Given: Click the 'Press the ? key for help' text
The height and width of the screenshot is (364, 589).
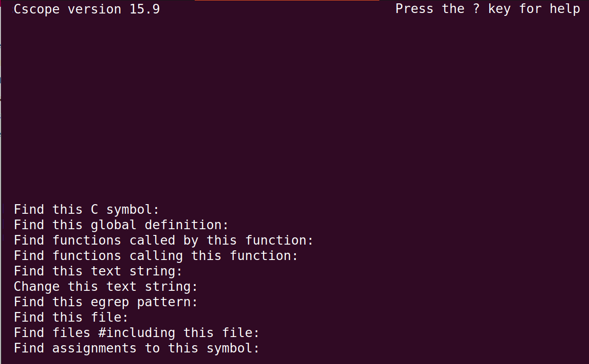Looking at the screenshot, I should 488,9.
